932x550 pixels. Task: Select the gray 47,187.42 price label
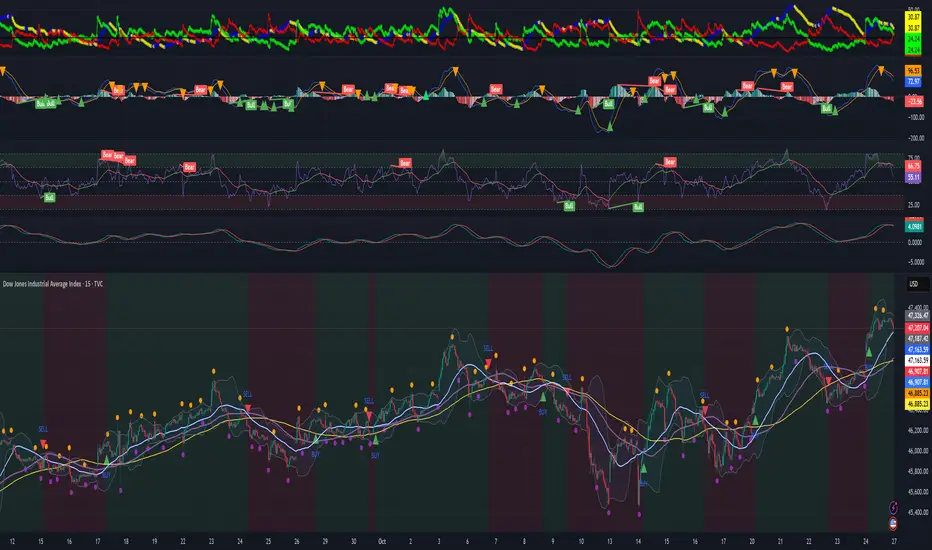(917, 338)
